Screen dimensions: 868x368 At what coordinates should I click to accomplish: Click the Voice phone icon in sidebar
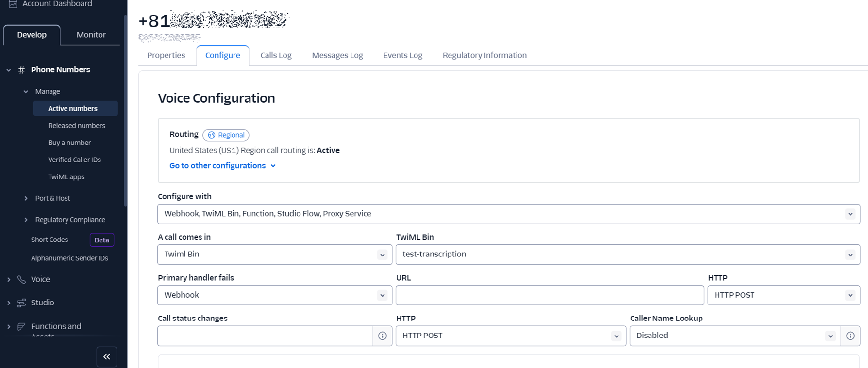[x=21, y=279]
